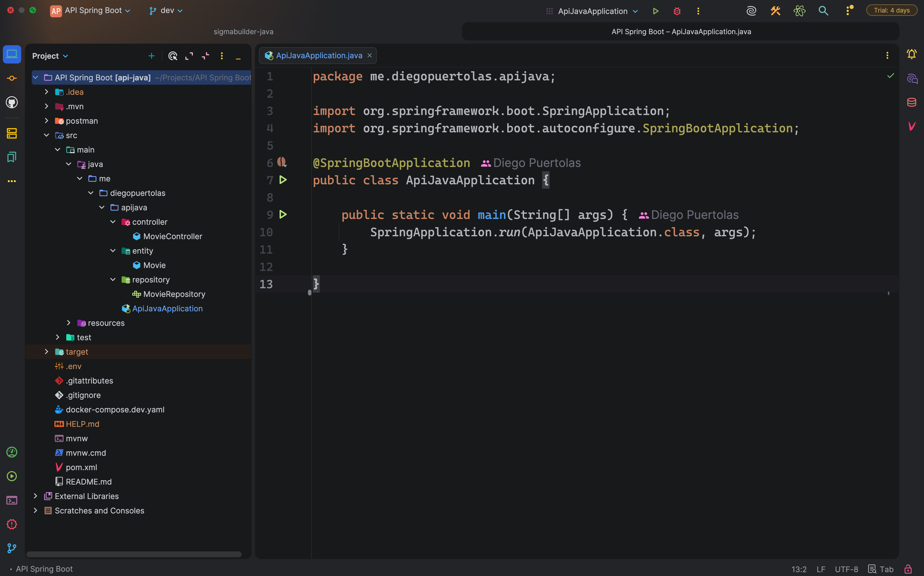This screenshot has height=576, width=924.
Task: Click the inspection checkmark widget in editor
Action: tap(891, 76)
